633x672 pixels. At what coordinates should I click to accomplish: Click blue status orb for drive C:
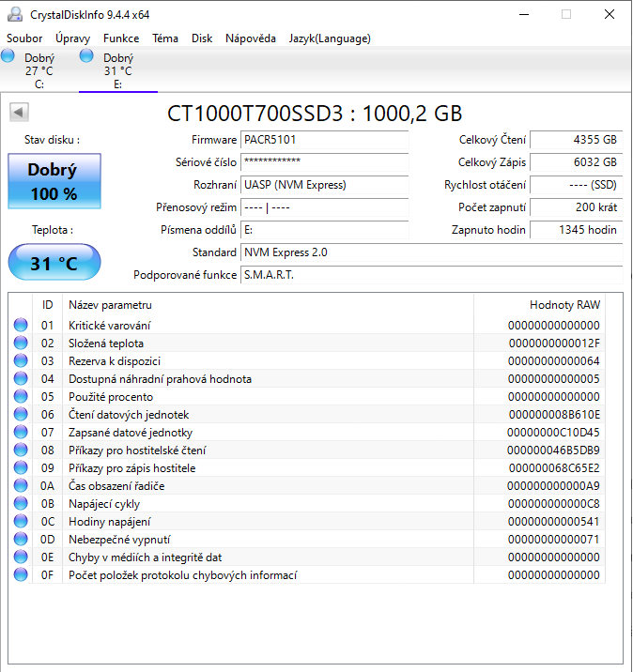pos(8,55)
